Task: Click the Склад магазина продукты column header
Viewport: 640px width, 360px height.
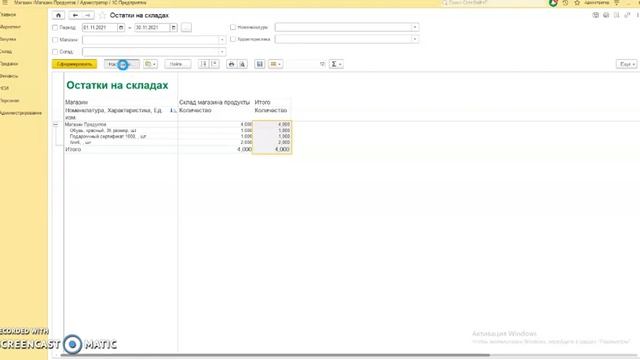Action: coord(214,102)
